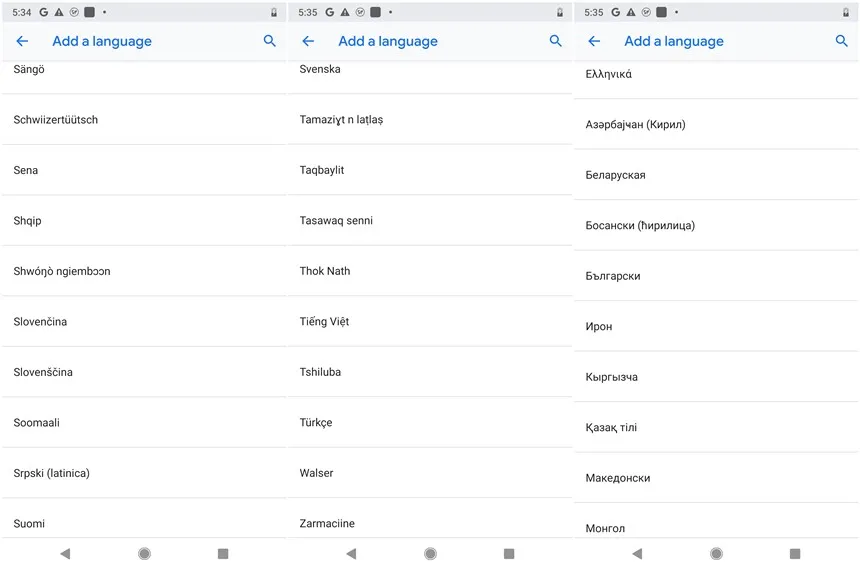Select Кыргызча language
The image size is (860, 572).
coord(716,377)
